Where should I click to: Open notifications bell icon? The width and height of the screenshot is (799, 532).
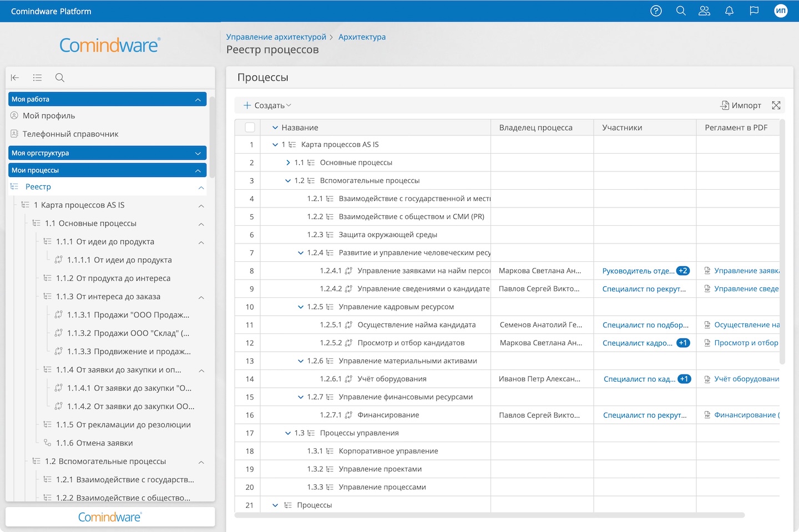point(729,11)
